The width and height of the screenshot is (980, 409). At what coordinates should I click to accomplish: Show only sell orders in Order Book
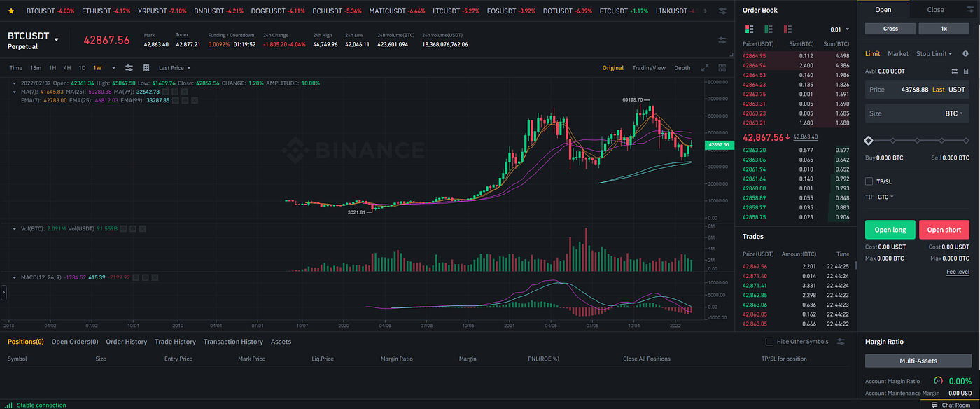(788, 29)
